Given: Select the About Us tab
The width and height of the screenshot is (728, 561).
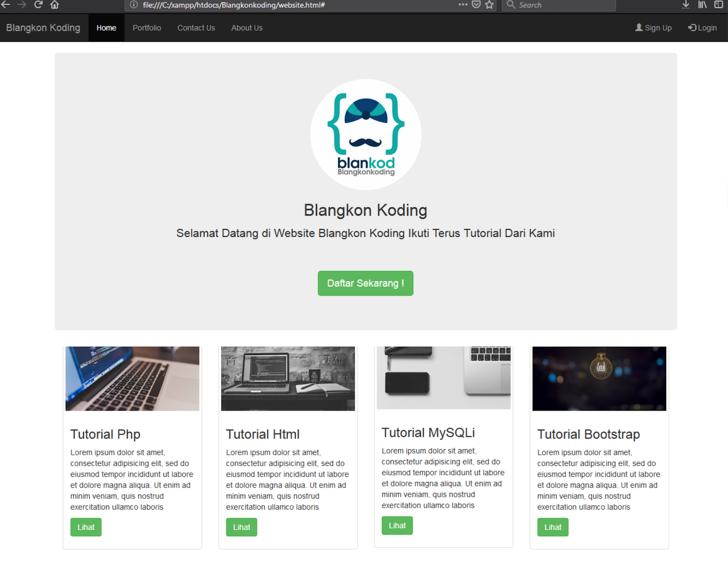Looking at the screenshot, I should click(x=247, y=28).
